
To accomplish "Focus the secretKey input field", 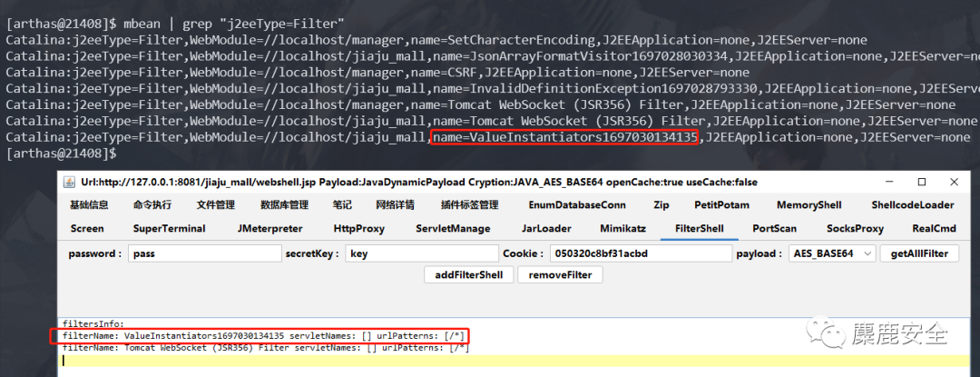I will coord(422,253).
